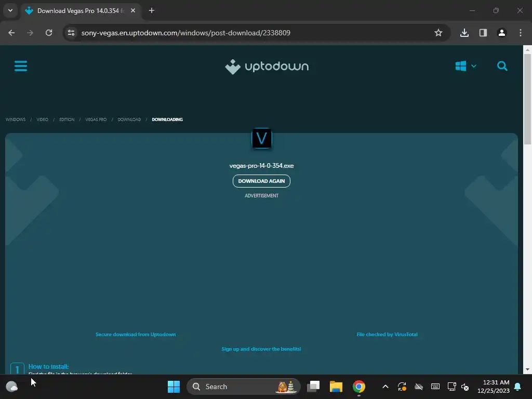This screenshot has width=532, height=399.
Task: Click the OneDrive cloud tray icon
Action: 419,387
